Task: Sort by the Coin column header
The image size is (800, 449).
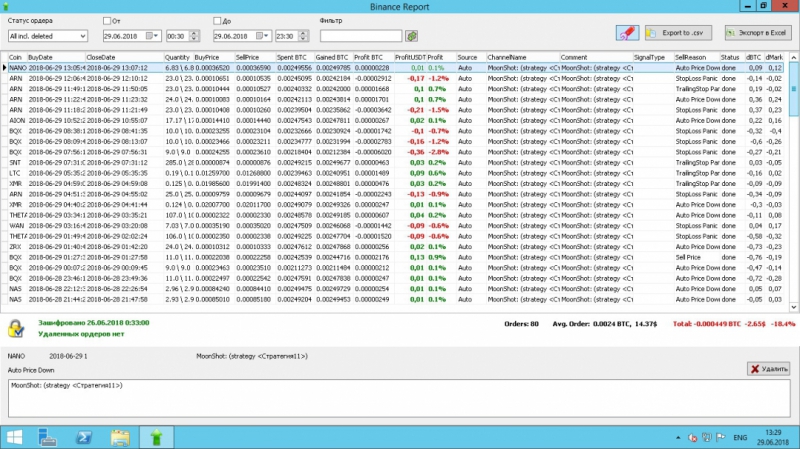Action: click(15, 57)
